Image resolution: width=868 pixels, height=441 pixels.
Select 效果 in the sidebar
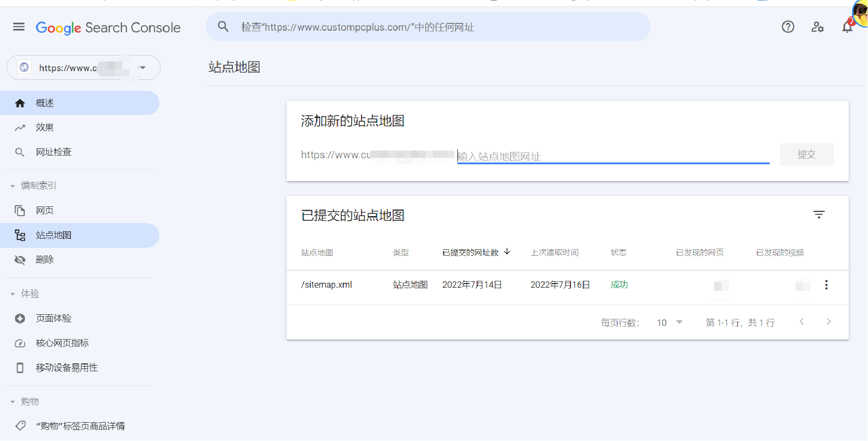(45, 128)
